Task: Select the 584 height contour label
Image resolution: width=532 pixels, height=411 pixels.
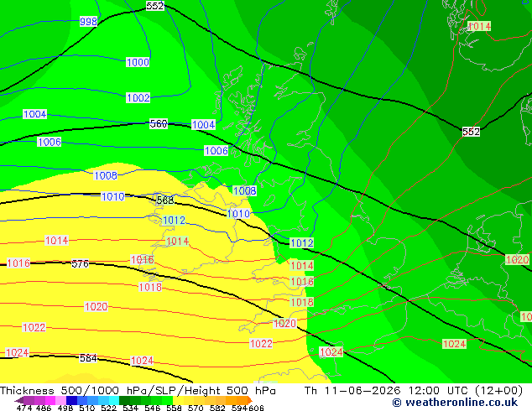Action: click(x=88, y=358)
